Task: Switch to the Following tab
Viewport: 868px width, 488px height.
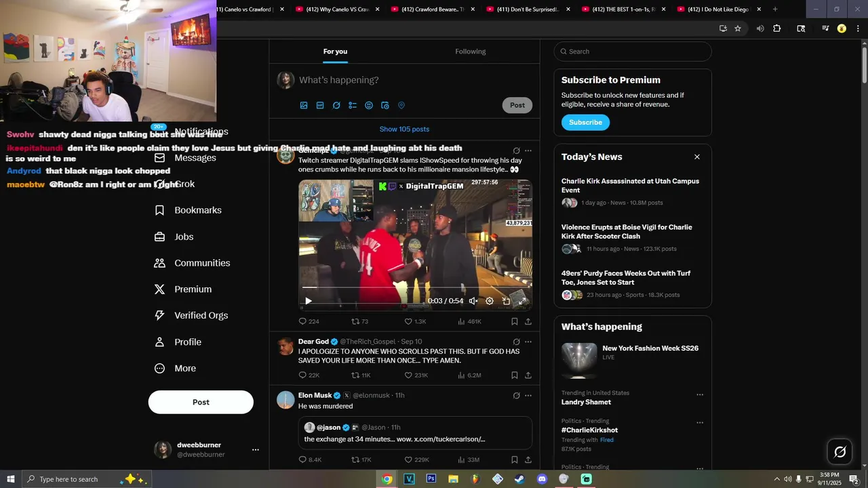Action: tap(471, 52)
